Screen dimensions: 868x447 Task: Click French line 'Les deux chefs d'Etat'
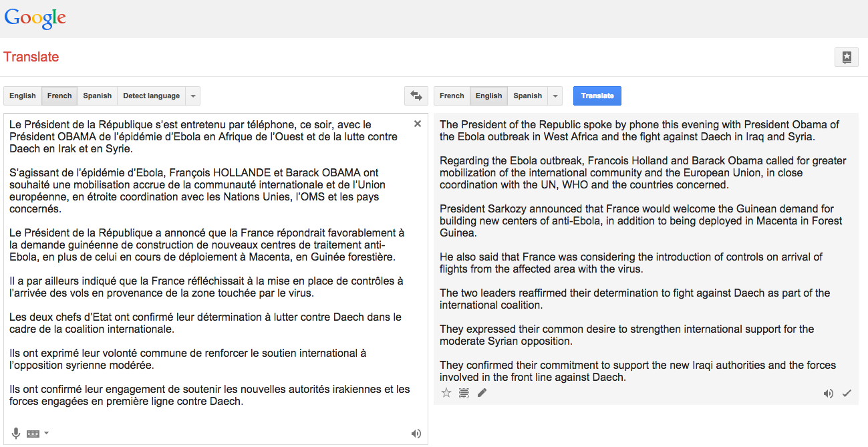(x=206, y=323)
